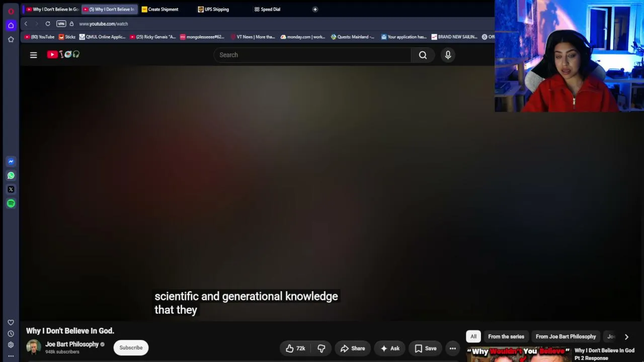Click the address bar URL

(104, 24)
